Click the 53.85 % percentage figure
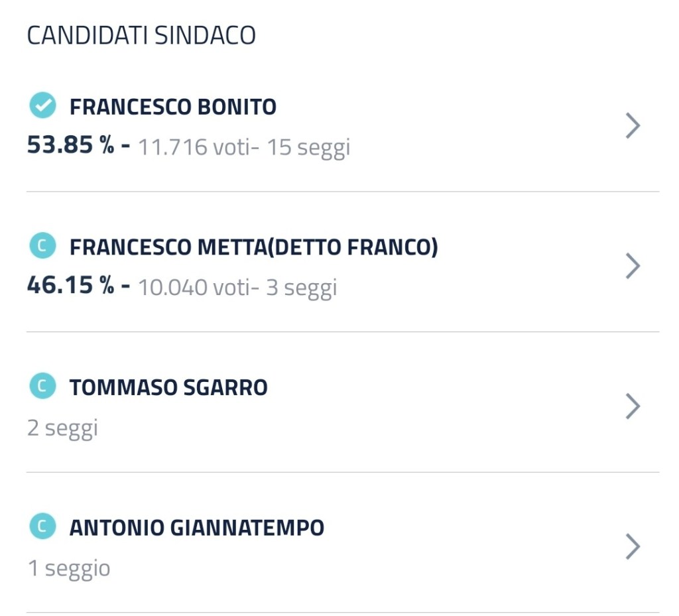679x616 pixels. [70, 145]
